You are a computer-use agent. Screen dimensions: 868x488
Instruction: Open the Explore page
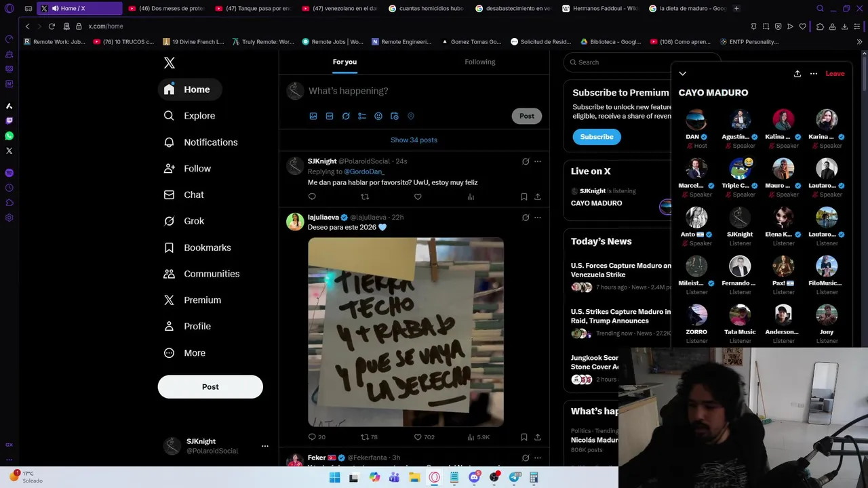tap(190, 116)
